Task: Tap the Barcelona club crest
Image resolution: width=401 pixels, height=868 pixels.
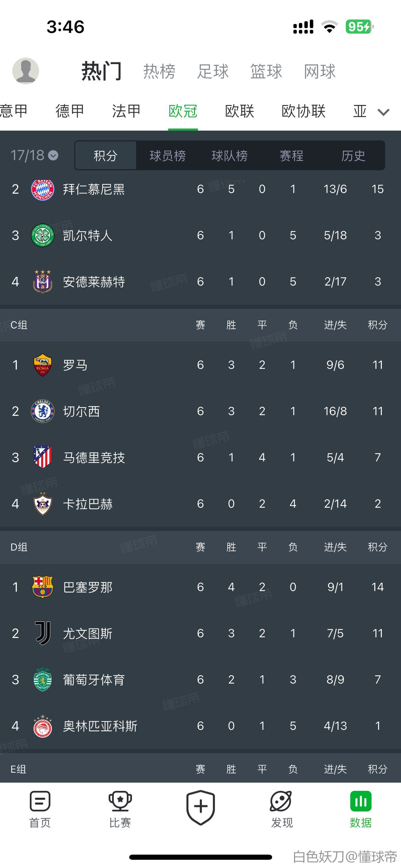Action: (x=42, y=587)
